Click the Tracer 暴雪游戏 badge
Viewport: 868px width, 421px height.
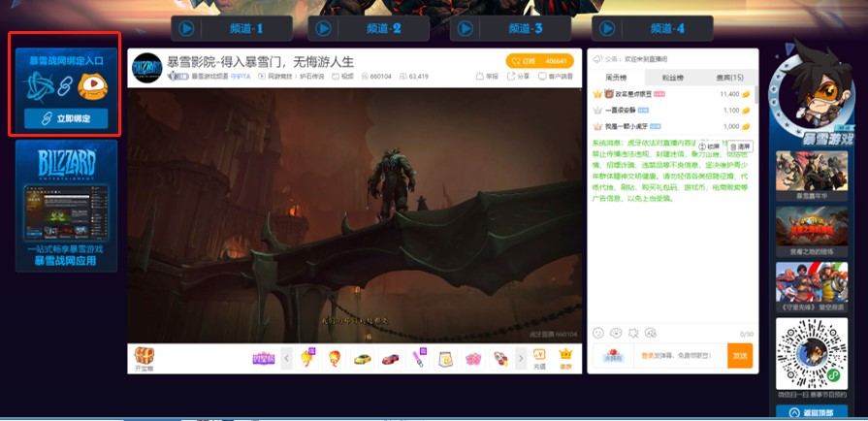(x=812, y=93)
